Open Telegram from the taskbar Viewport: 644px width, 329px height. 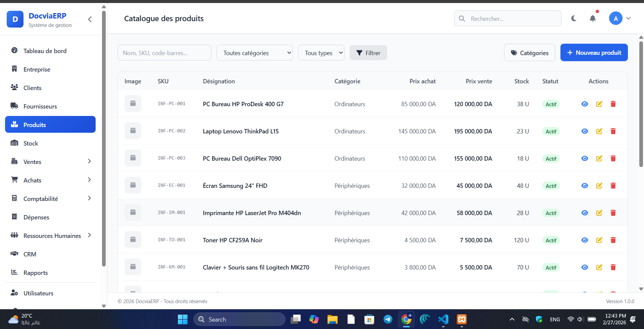[x=388, y=319]
